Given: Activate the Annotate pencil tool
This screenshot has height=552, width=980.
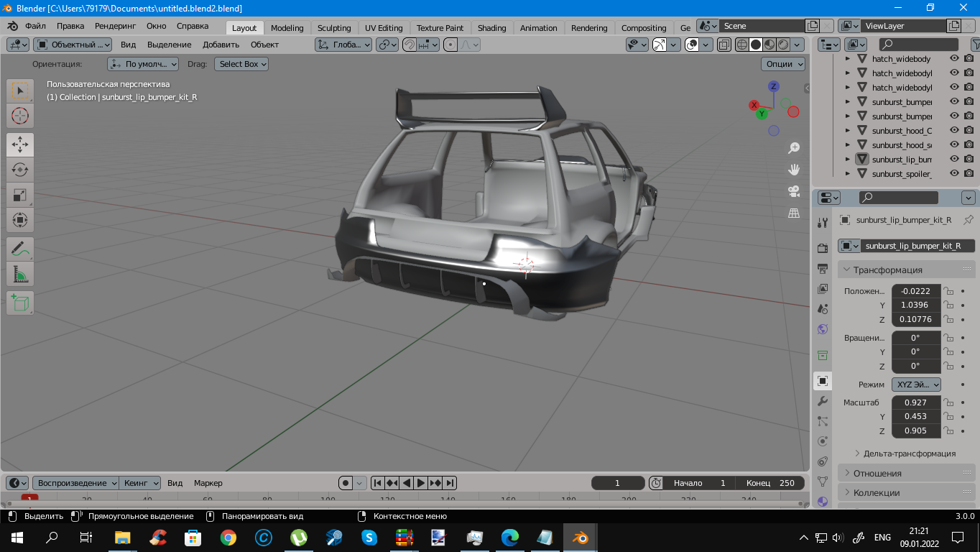Looking at the screenshot, I should point(20,249).
